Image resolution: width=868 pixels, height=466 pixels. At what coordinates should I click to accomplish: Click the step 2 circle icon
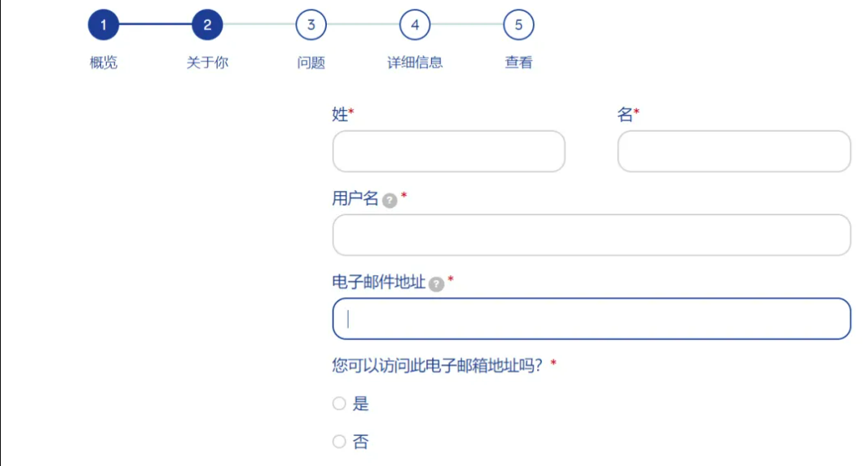[x=207, y=25]
